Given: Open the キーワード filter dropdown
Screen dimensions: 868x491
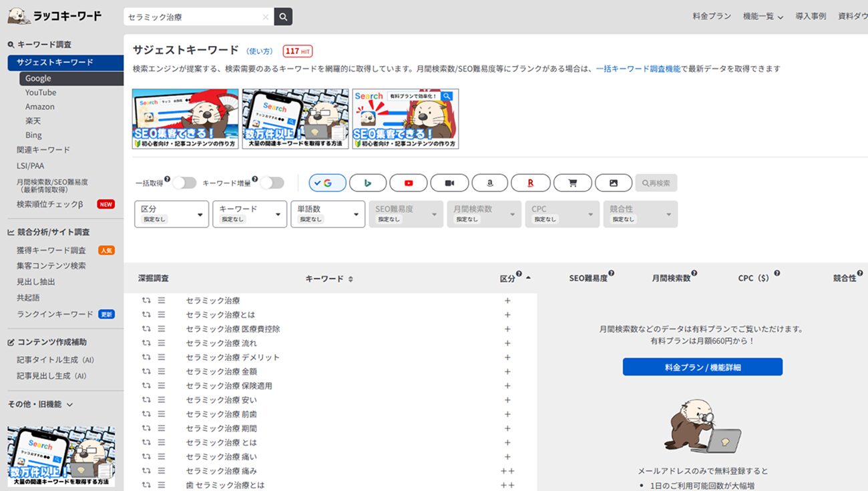Looking at the screenshot, I should pyautogui.click(x=250, y=214).
